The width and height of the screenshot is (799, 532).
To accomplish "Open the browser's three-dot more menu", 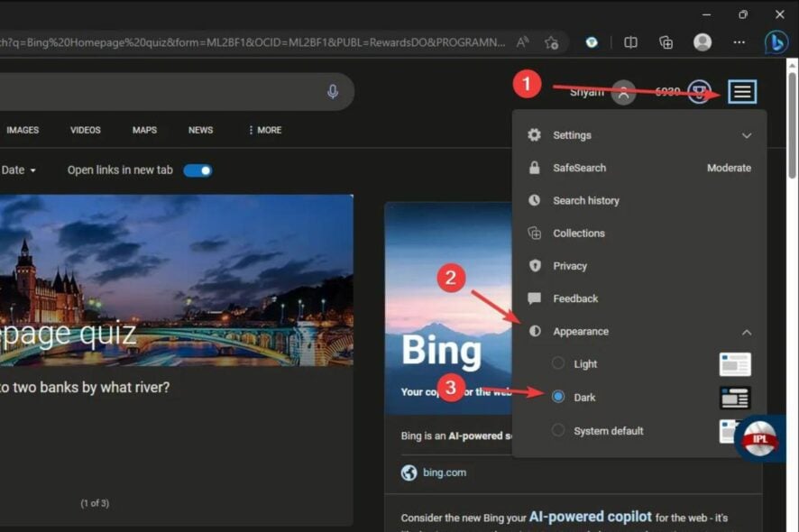I will click(x=739, y=41).
